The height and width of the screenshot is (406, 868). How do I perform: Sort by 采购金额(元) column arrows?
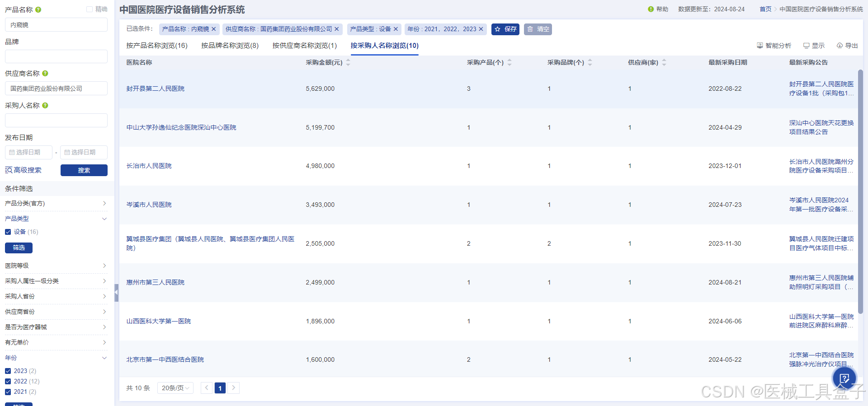pyautogui.click(x=348, y=62)
